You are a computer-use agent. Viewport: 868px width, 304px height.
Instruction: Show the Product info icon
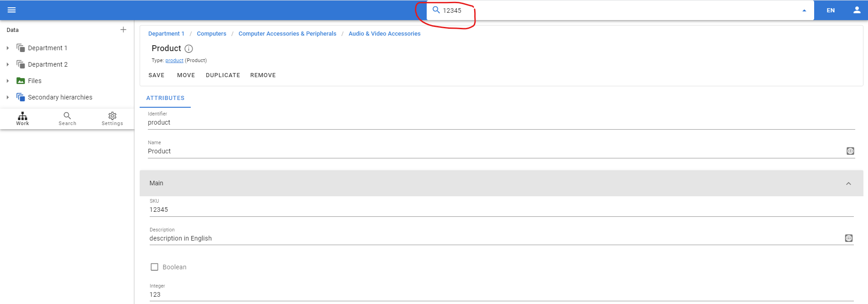[x=188, y=48]
